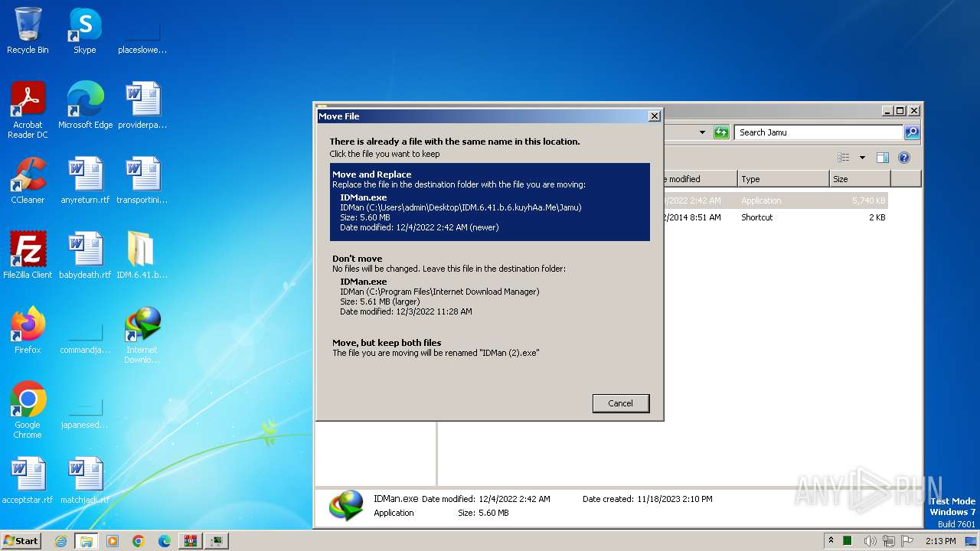Screen dimensions: 980x551
Task: Open the Start menu
Action: point(21,541)
